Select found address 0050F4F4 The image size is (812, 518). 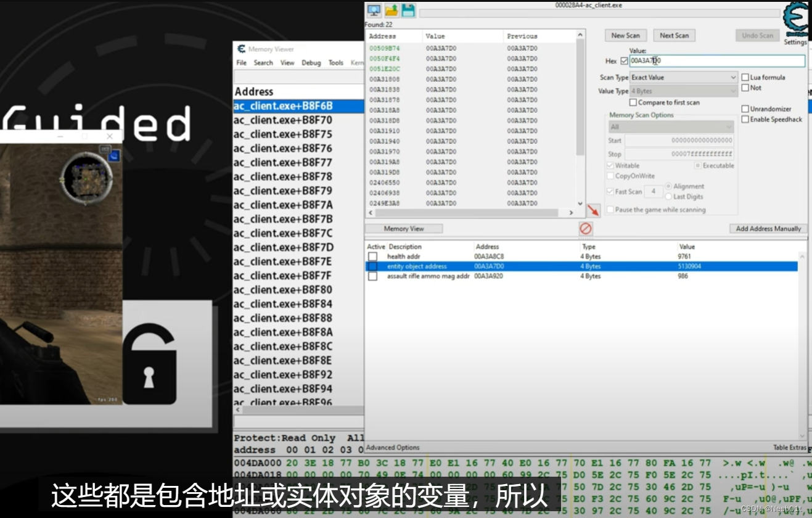click(385, 59)
